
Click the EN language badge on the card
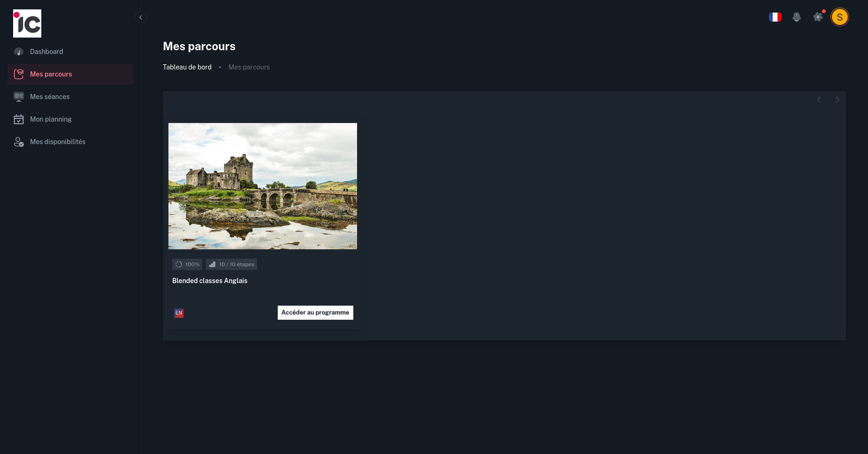(x=178, y=313)
